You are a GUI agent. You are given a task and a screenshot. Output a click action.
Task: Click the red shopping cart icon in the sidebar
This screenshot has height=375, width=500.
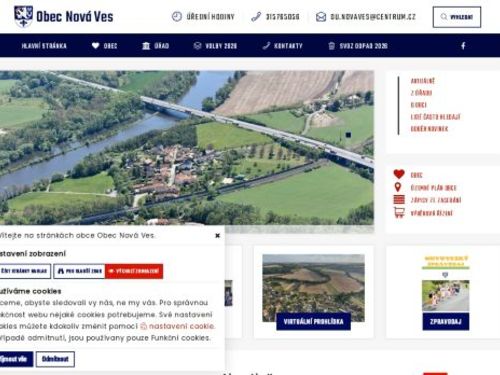[399, 213]
